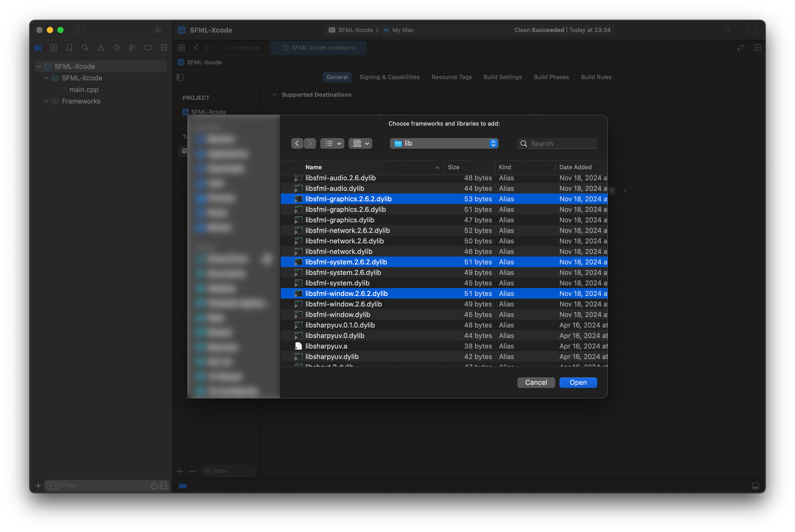Click the My Mac destination selector

(x=399, y=30)
